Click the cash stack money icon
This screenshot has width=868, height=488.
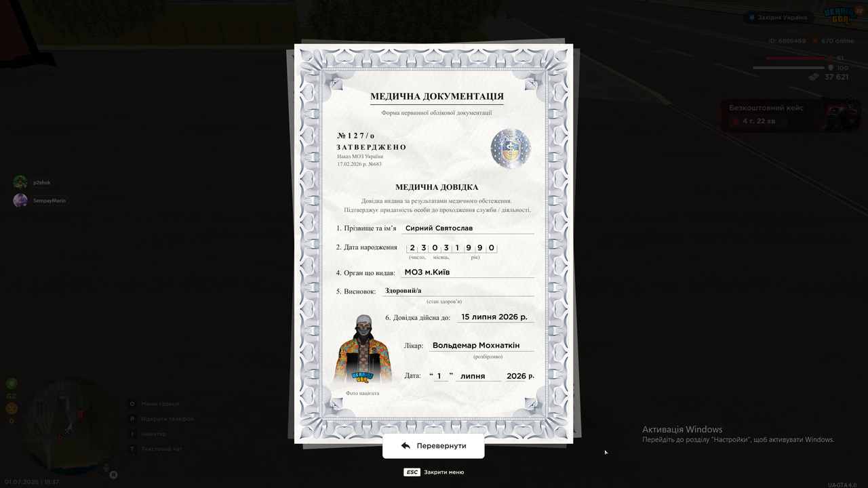tap(814, 77)
